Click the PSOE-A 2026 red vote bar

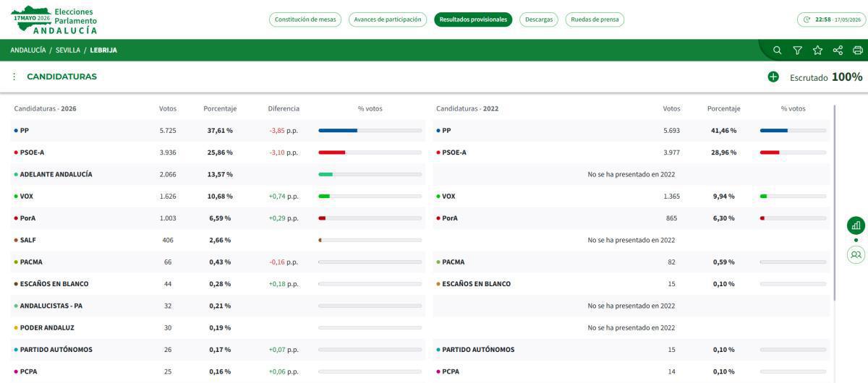point(370,152)
